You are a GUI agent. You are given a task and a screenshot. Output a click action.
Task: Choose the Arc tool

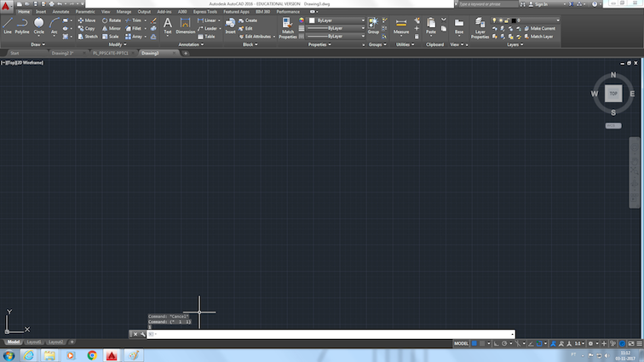[55, 26]
